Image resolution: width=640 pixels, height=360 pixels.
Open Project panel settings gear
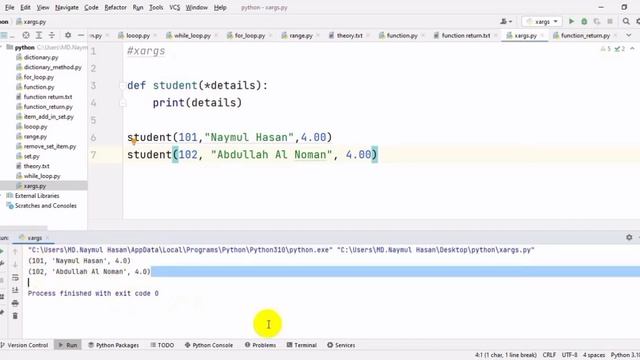(68, 36)
